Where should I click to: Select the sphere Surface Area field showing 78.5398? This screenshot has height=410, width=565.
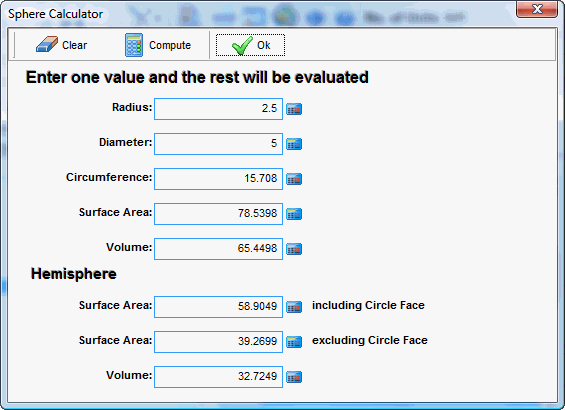[218, 214]
